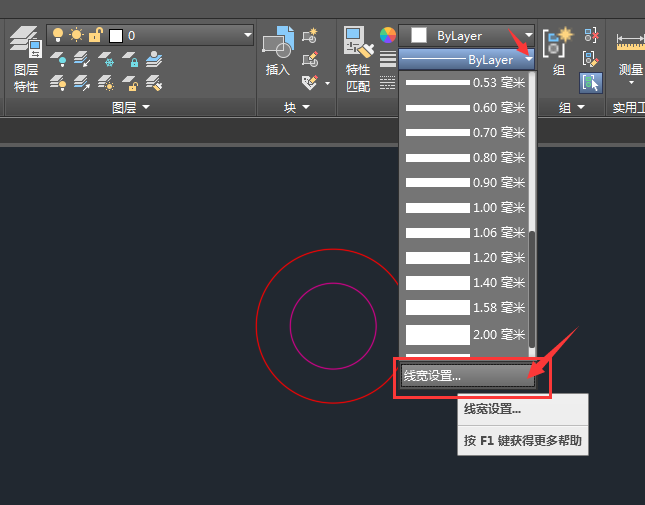Image resolution: width=645 pixels, height=505 pixels.
Task: Select 0.90 毫米 lineweight
Action: click(x=465, y=183)
